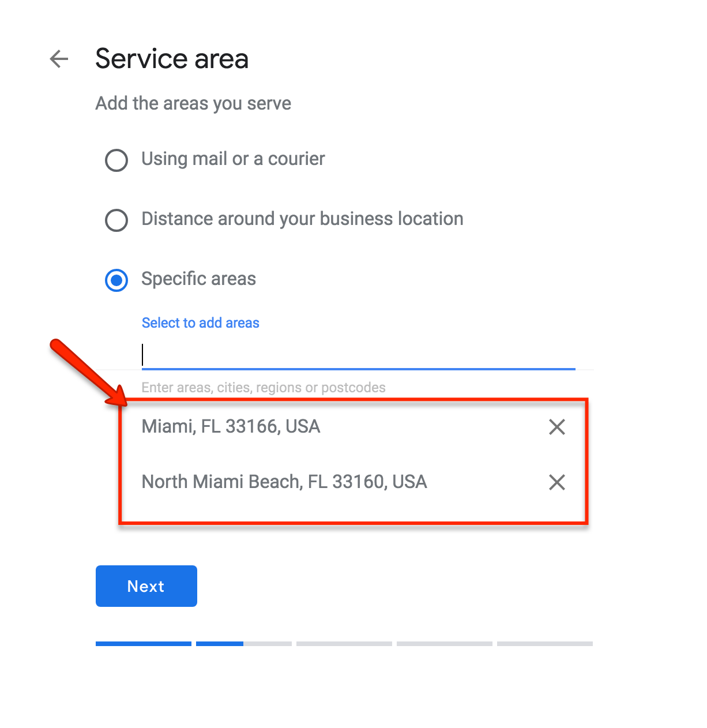Remove North Miami Beach area with X icon
Viewport: 707px width, 728px height.
[557, 482]
